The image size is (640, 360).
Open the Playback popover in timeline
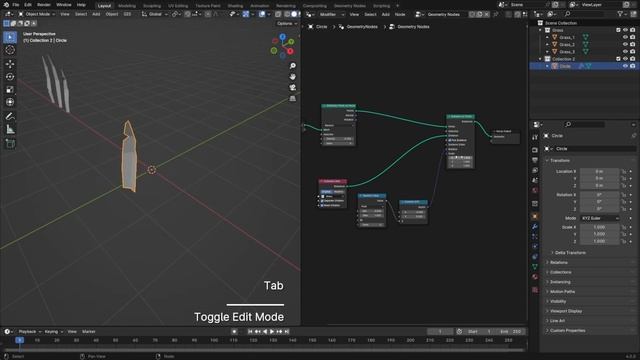29,331
